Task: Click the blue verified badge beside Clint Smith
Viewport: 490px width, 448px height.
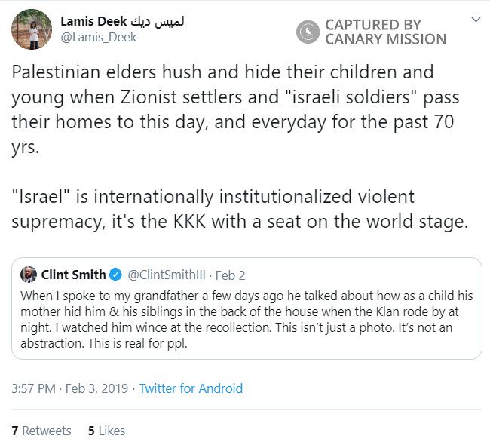Action: [x=116, y=274]
